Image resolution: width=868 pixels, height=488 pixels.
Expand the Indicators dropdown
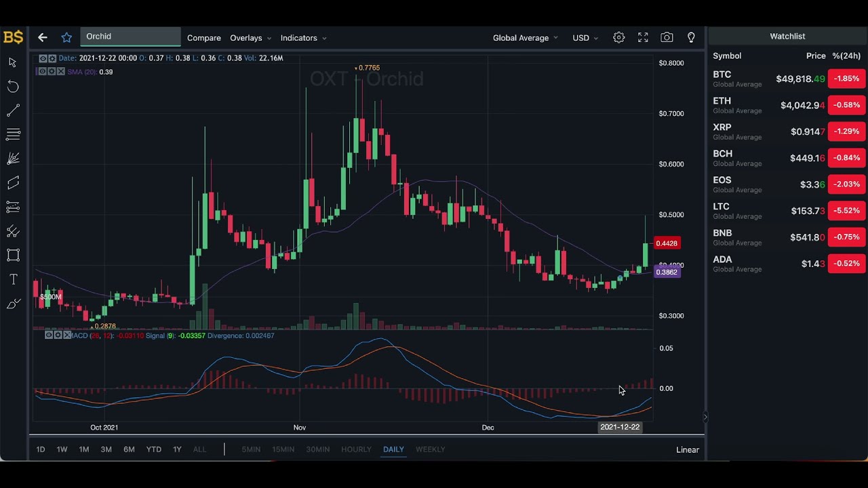point(303,38)
